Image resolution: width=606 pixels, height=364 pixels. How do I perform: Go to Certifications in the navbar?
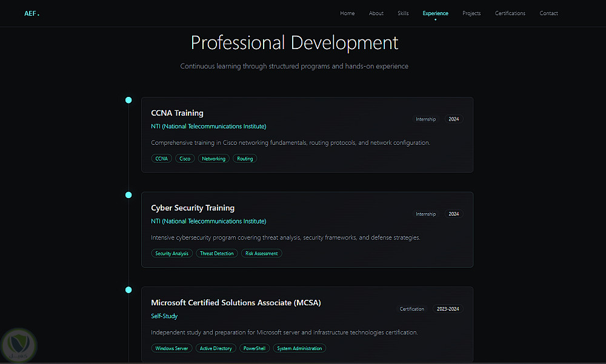pyautogui.click(x=510, y=13)
